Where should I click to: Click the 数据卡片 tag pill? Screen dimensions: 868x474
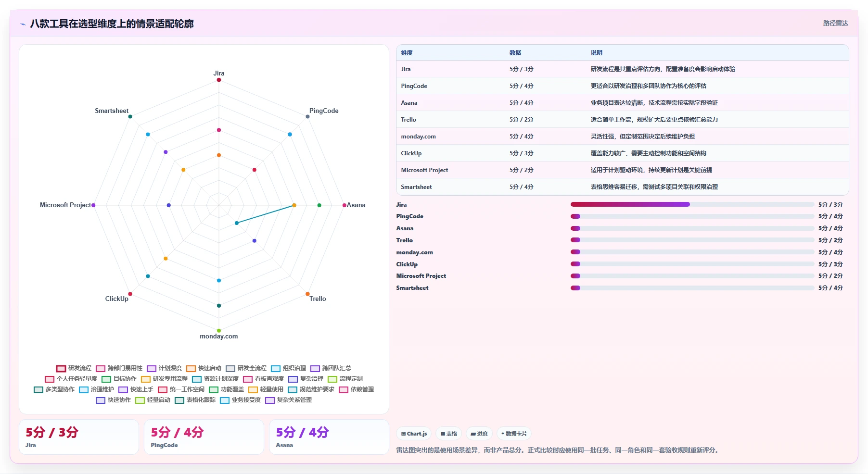tap(514, 434)
